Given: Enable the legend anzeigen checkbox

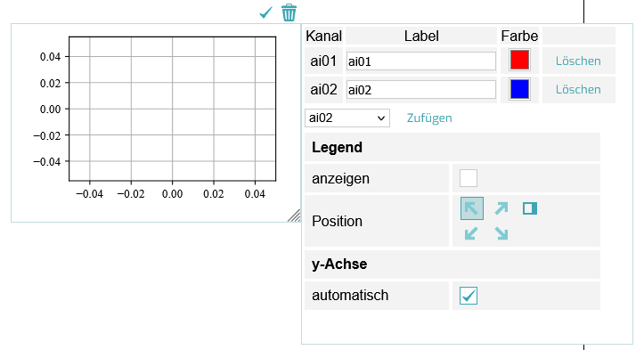Looking at the screenshot, I should (x=469, y=178).
